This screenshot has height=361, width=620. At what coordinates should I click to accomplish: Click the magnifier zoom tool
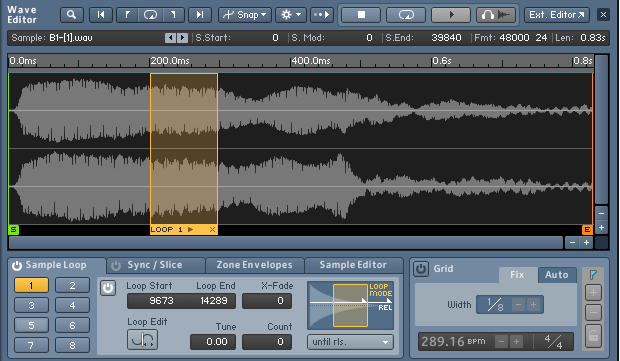pos(72,15)
